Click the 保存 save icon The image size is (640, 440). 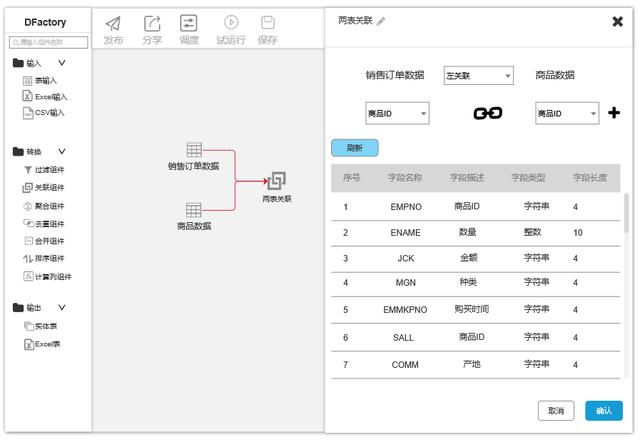tap(268, 22)
